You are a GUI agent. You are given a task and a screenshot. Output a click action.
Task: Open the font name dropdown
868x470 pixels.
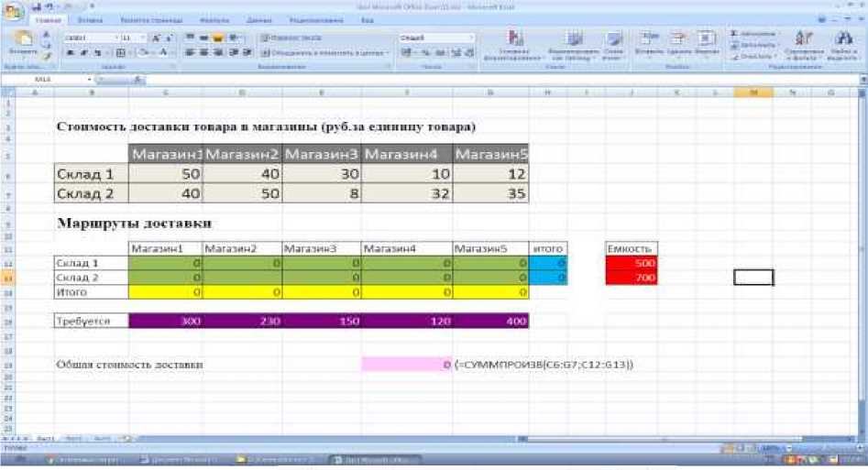point(116,38)
